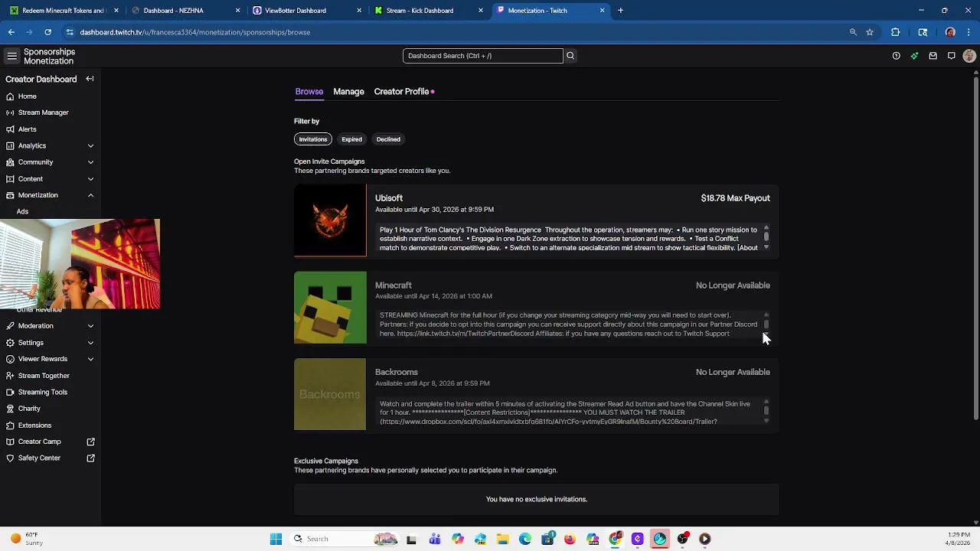Open the Twitch inbox mail icon
The image size is (980, 551).
point(933,56)
